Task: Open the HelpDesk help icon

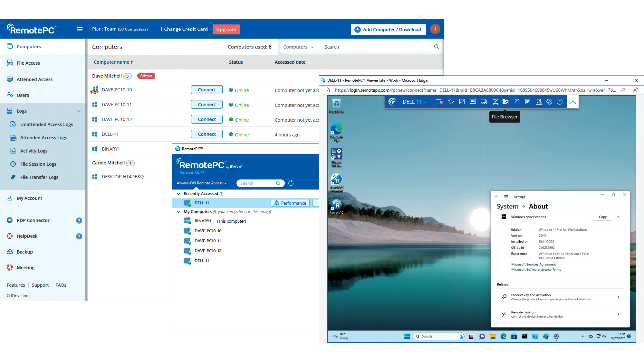Action: click(x=79, y=237)
